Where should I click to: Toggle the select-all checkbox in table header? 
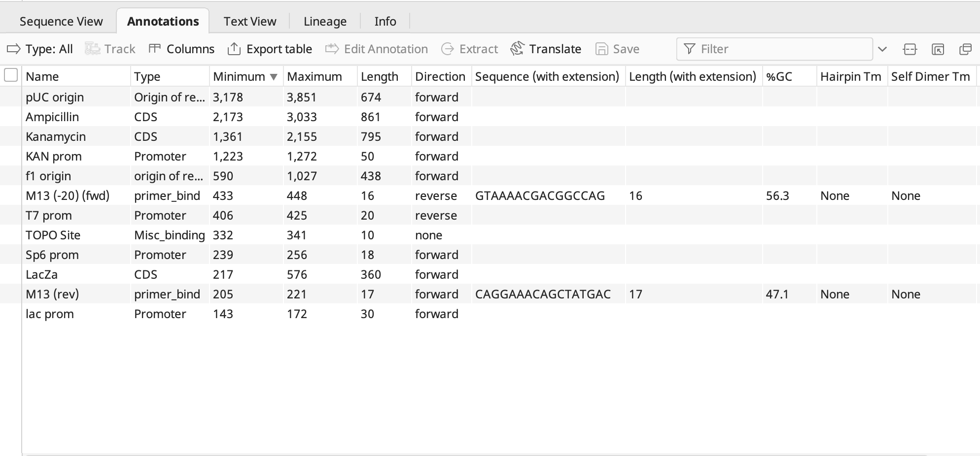[x=11, y=75]
